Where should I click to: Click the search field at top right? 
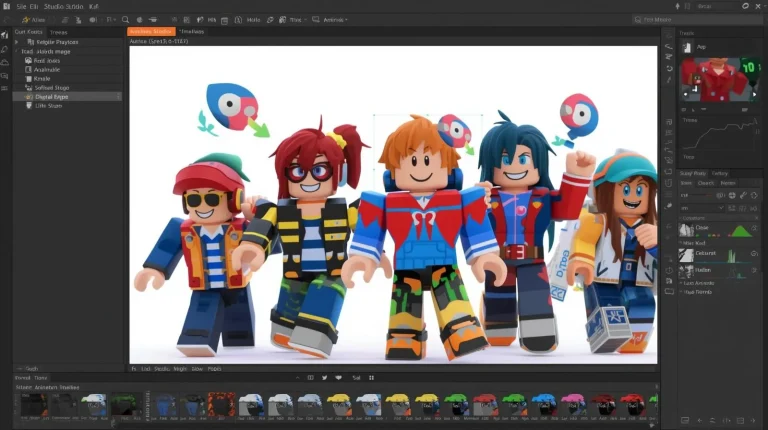[696, 20]
